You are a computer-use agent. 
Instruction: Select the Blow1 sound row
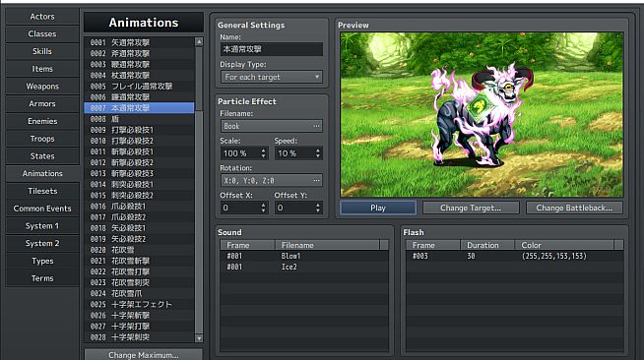(304, 256)
